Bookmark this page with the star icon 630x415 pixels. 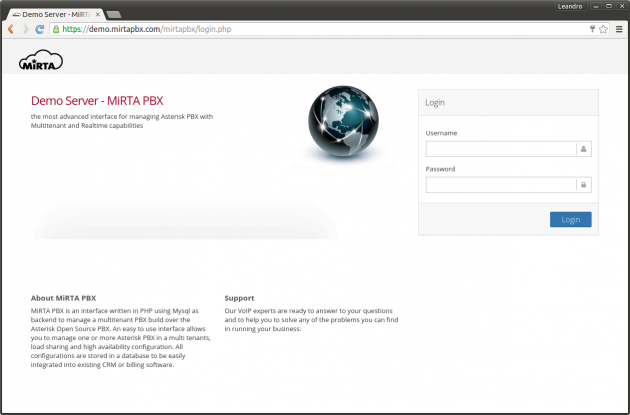604,30
